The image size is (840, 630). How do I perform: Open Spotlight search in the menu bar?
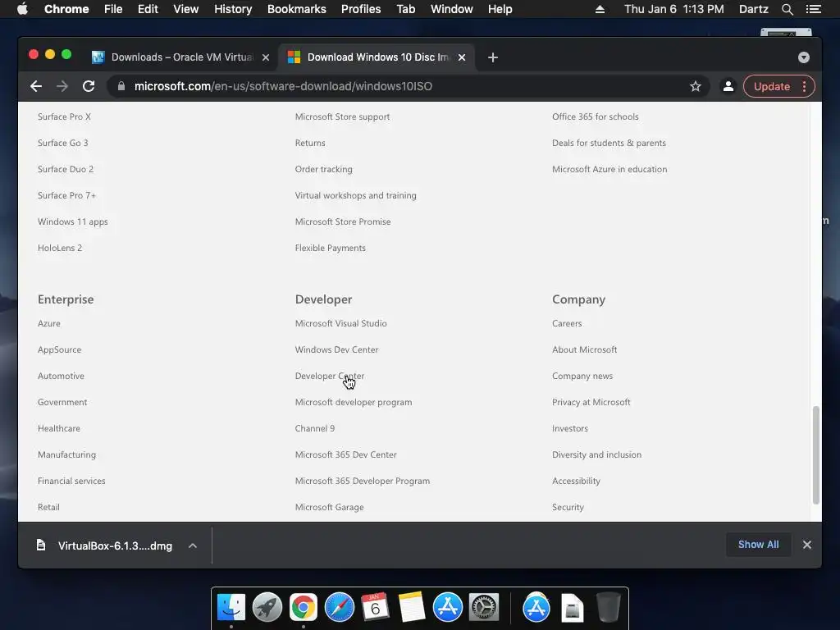pyautogui.click(x=787, y=9)
